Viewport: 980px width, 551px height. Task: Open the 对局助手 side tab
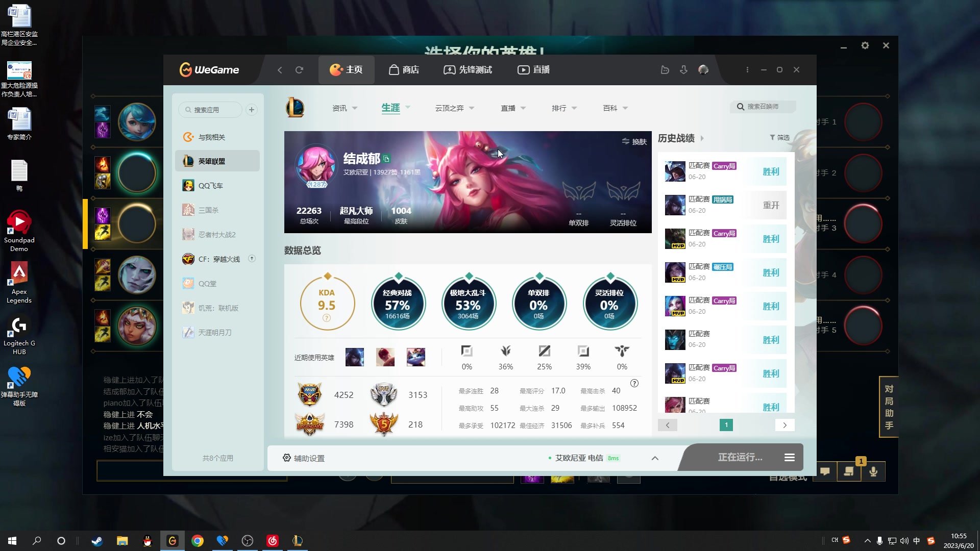(x=889, y=407)
